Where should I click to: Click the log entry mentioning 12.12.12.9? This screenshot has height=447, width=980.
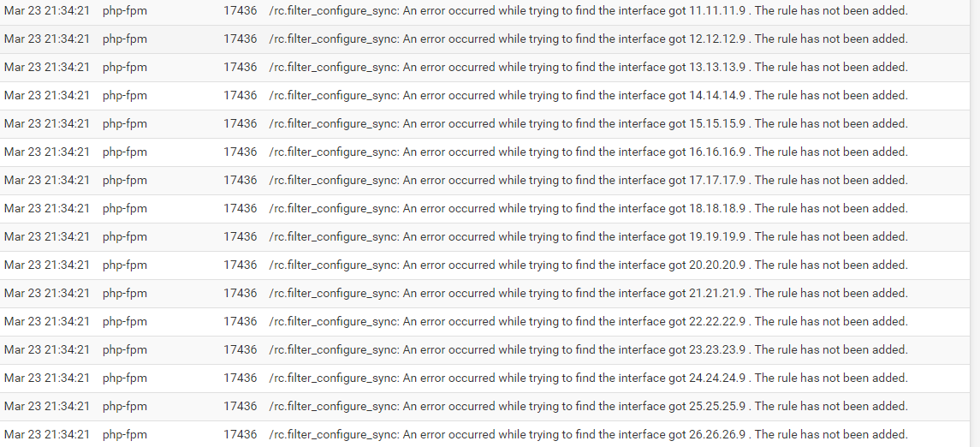[484, 39]
